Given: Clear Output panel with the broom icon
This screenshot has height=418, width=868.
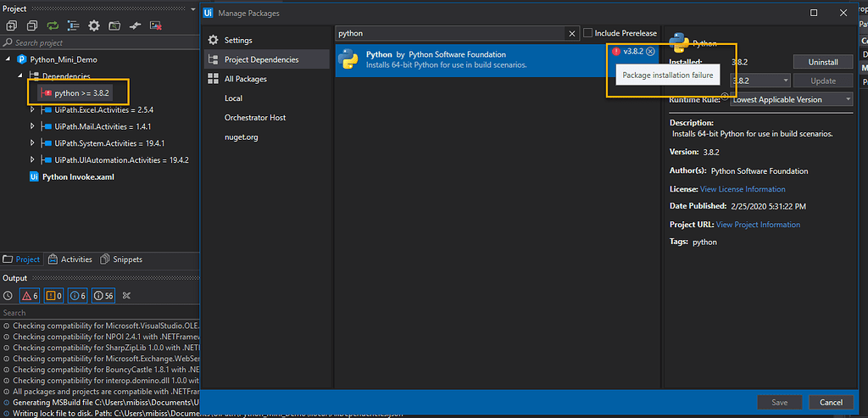Looking at the screenshot, I should pos(126,296).
